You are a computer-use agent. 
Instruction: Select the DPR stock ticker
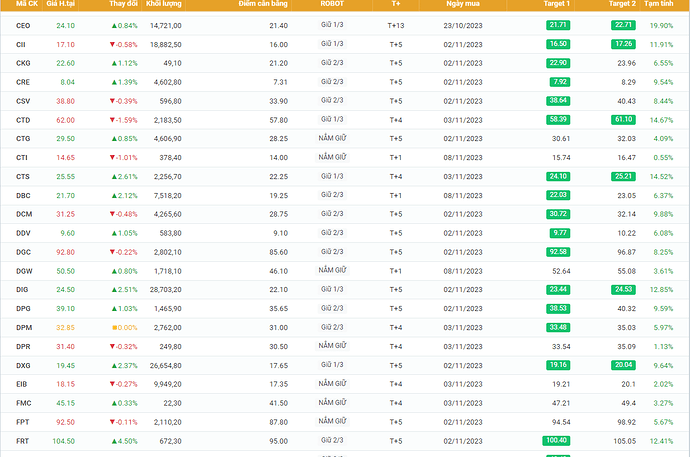point(23,346)
